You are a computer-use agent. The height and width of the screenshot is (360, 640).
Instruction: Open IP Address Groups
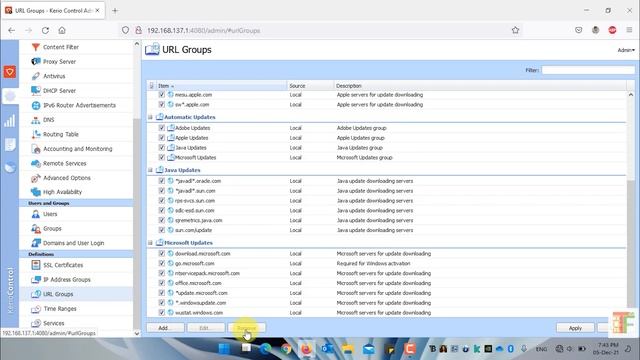tap(67, 280)
